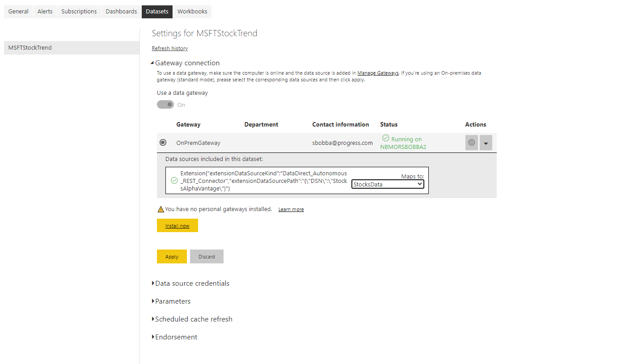
Task: Open the Refresh history link
Action: (170, 48)
